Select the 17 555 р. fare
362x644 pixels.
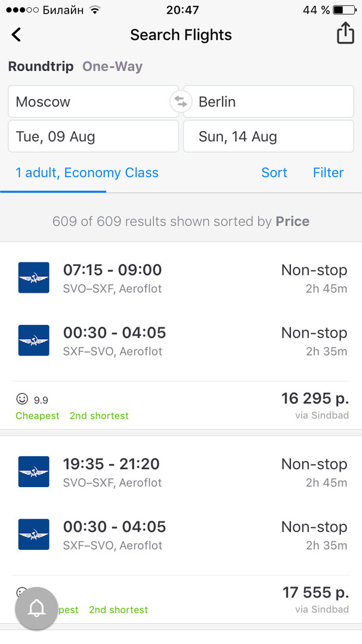[x=315, y=593]
